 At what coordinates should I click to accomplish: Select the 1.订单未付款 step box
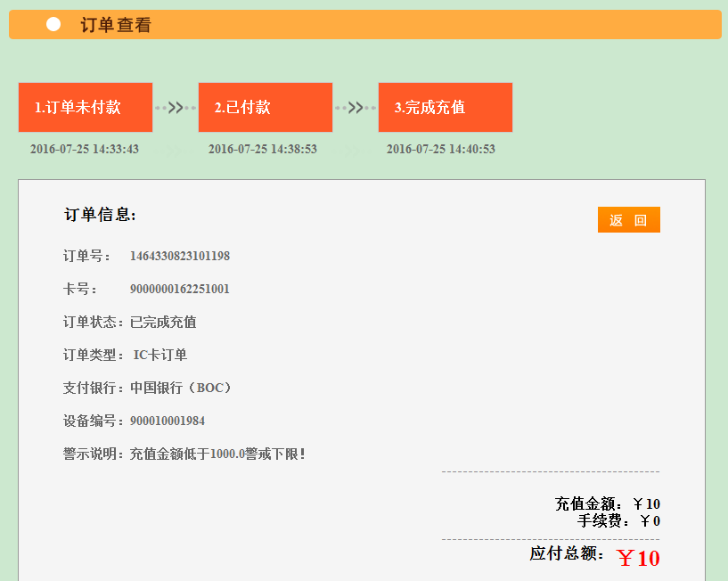86,108
